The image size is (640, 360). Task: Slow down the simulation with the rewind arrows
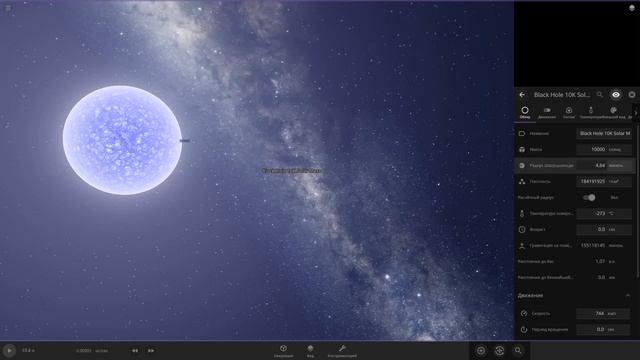pyautogui.click(x=135, y=351)
